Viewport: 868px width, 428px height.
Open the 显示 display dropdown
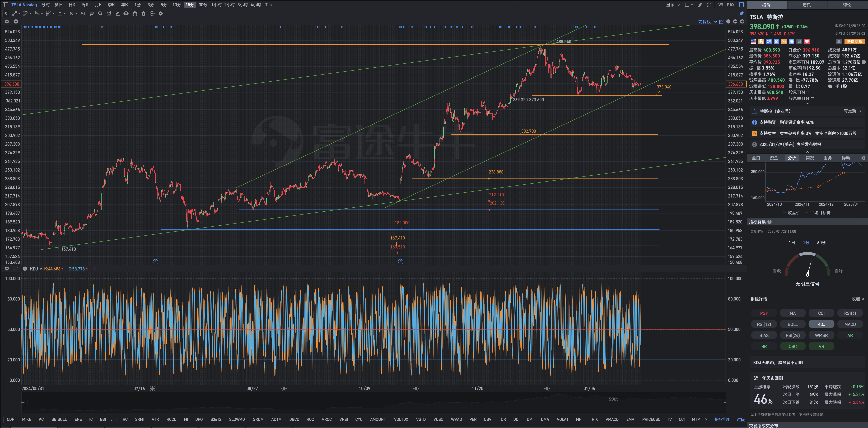[x=673, y=5]
